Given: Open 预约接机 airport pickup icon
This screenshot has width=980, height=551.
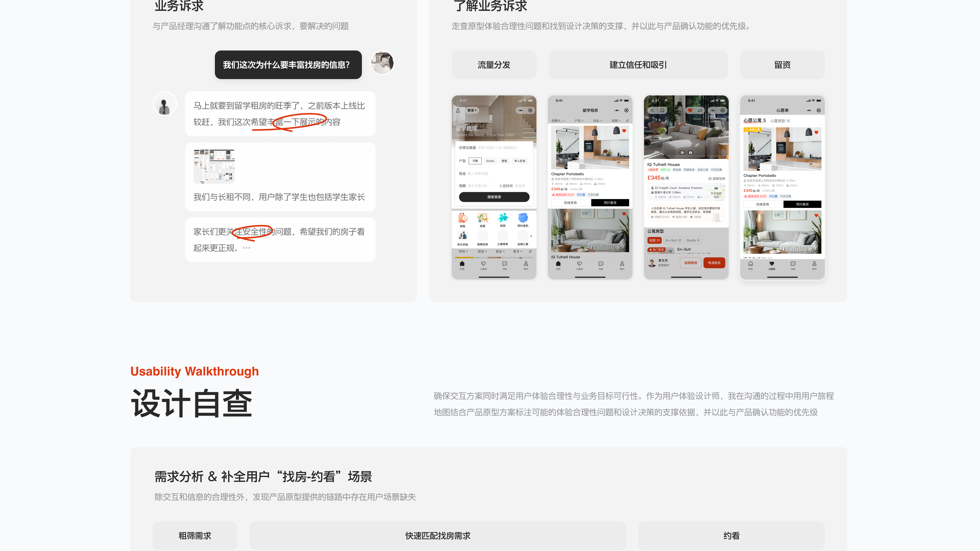Looking at the screenshot, I should tap(523, 218).
